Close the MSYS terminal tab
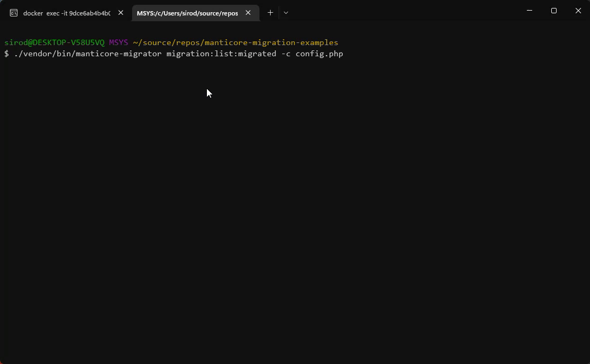The height and width of the screenshot is (364, 590). pos(248,13)
